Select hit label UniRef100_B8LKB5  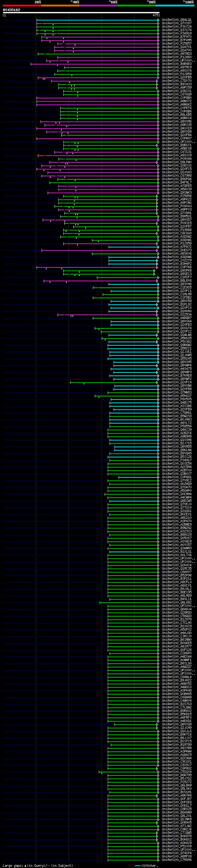[176, 115]
